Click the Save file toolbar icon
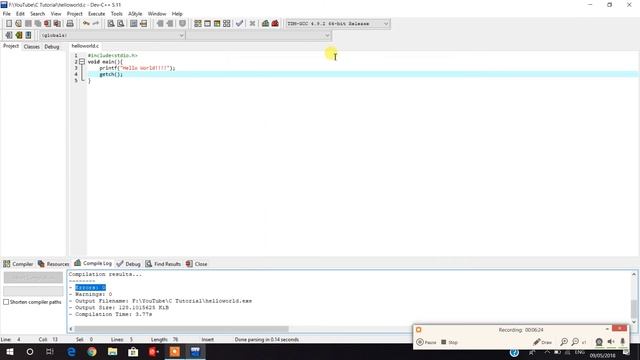Viewport: 640px width, 360px height. click(x=28, y=24)
